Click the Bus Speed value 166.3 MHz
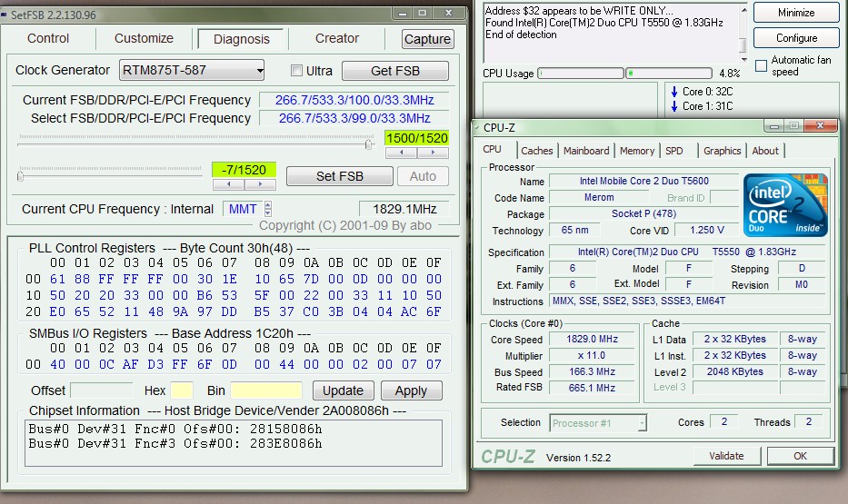The width and height of the screenshot is (848, 504). [593, 371]
